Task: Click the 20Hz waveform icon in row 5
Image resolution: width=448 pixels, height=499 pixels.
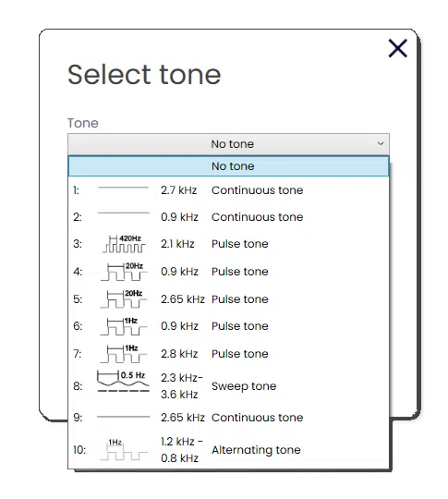Action: [124, 298]
